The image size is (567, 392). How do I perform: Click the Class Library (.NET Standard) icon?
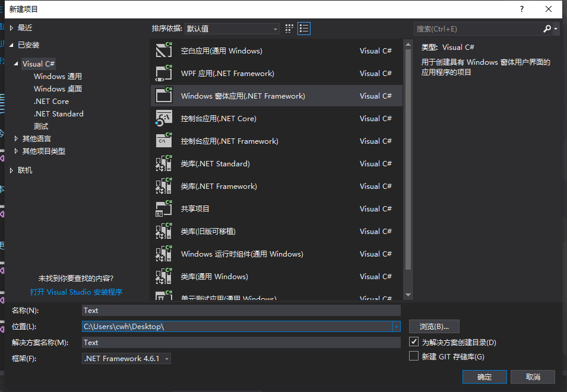(164, 163)
